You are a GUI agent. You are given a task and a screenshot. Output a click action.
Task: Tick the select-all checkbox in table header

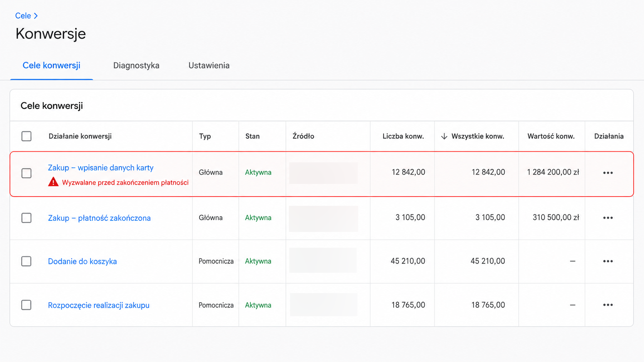(27, 136)
